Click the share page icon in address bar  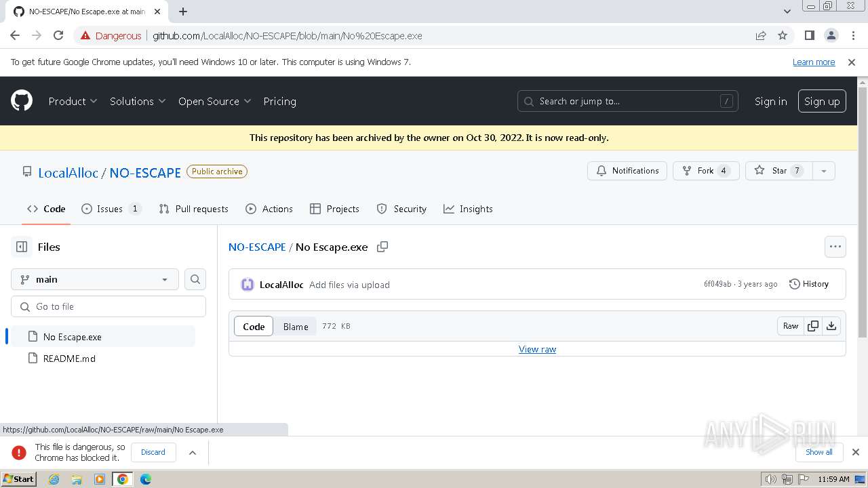[761, 36]
